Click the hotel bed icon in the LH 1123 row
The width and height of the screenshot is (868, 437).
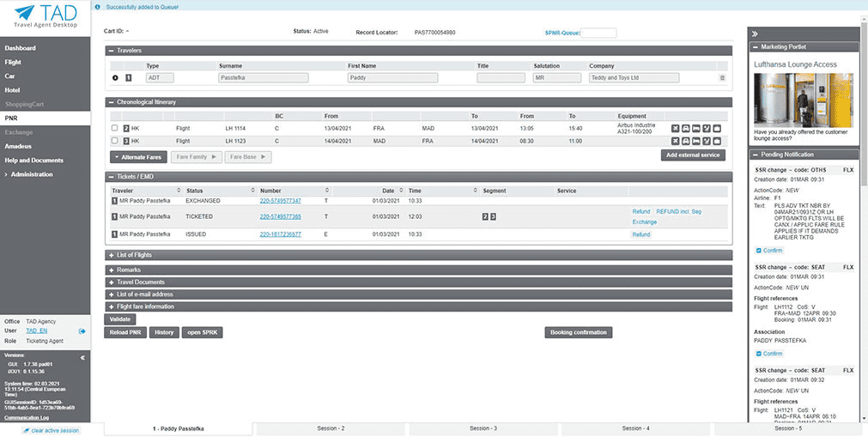(x=696, y=141)
